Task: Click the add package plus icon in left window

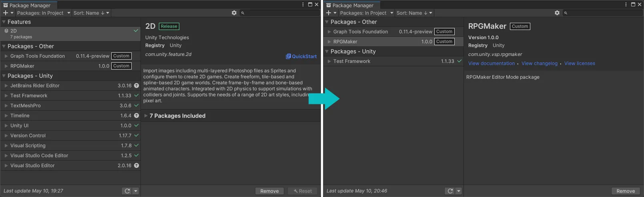Action: (6, 13)
